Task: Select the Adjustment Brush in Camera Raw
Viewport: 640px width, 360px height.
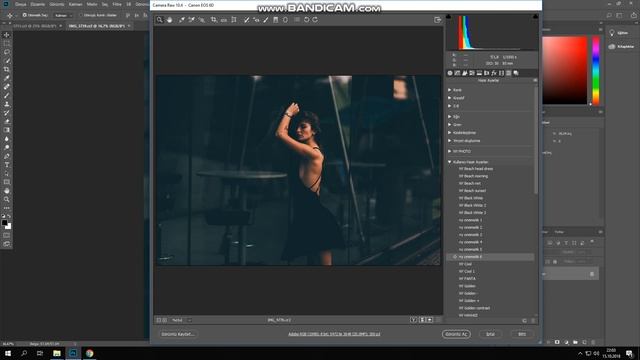Action: 266,20
